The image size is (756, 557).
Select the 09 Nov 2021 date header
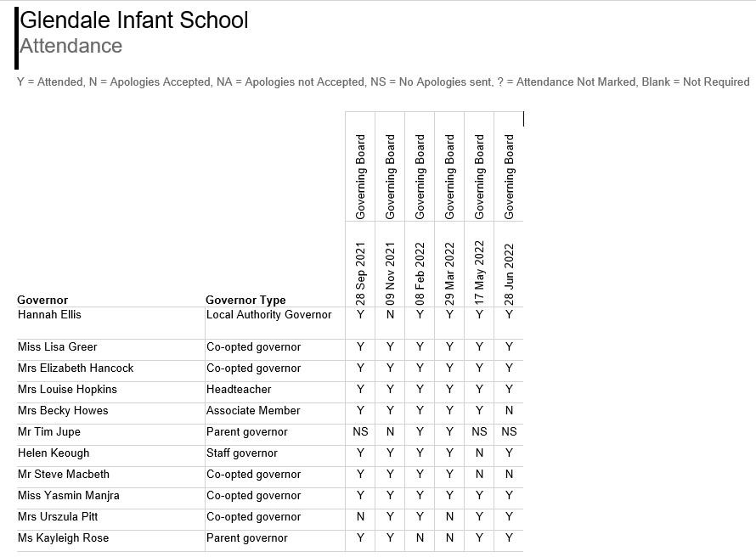390,273
